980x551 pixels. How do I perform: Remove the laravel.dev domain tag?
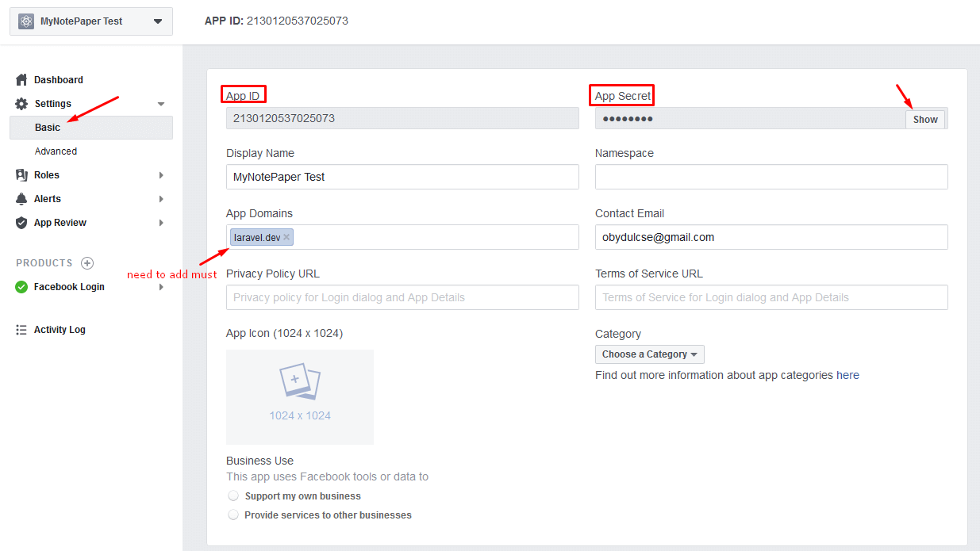[x=286, y=237]
